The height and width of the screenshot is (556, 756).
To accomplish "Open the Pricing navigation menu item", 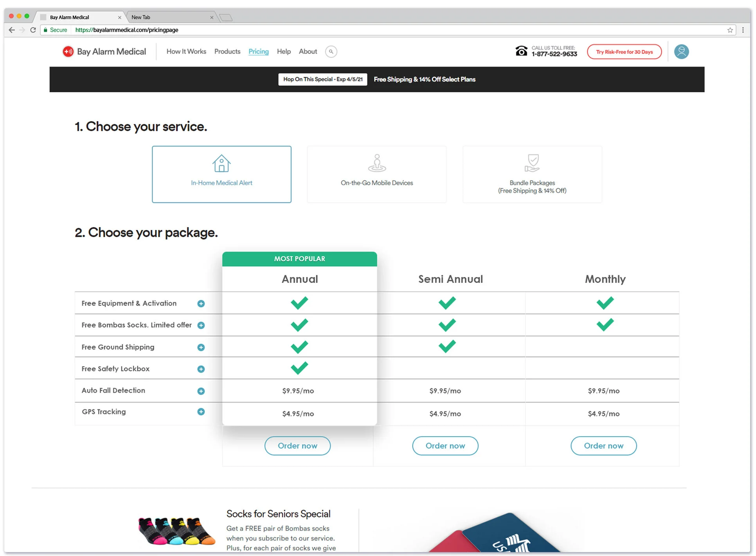I will coord(258,52).
